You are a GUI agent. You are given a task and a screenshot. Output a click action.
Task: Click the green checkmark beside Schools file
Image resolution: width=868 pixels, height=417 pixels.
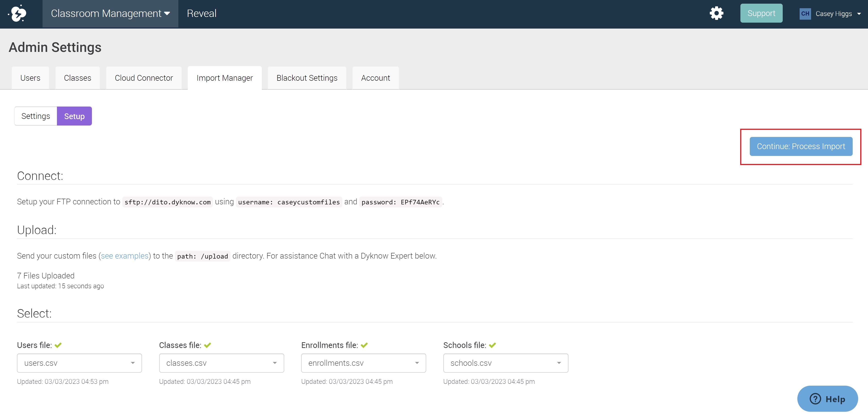(493, 345)
